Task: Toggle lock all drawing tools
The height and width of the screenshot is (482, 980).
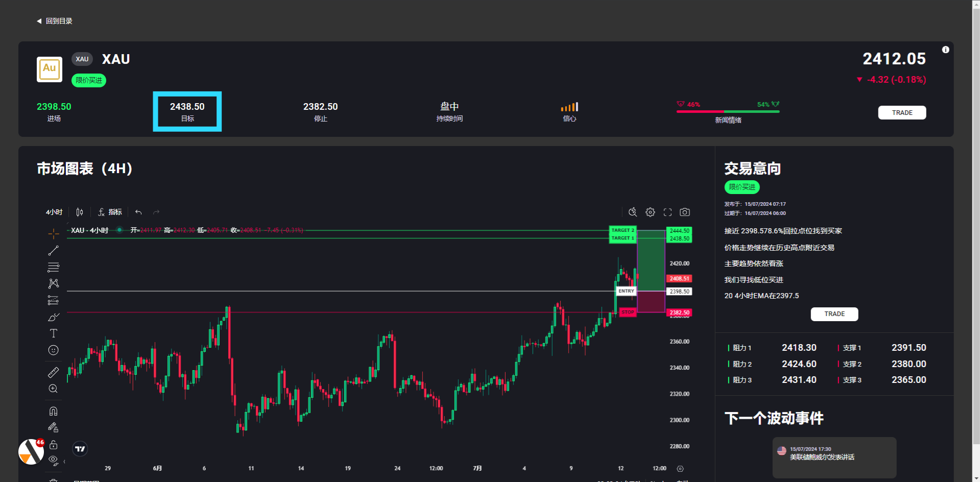Action: 54,444
